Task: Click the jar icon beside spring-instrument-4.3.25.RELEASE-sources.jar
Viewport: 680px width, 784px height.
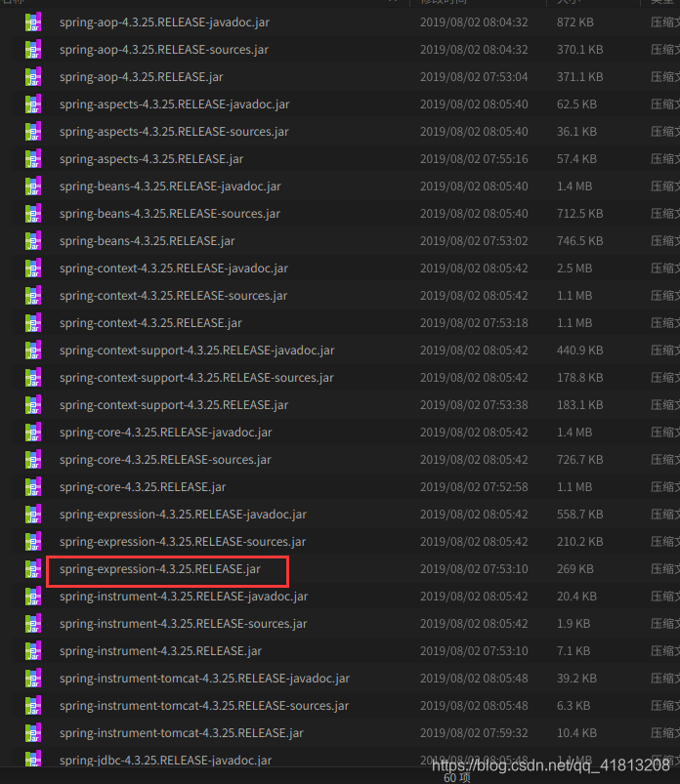Action: click(x=33, y=624)
